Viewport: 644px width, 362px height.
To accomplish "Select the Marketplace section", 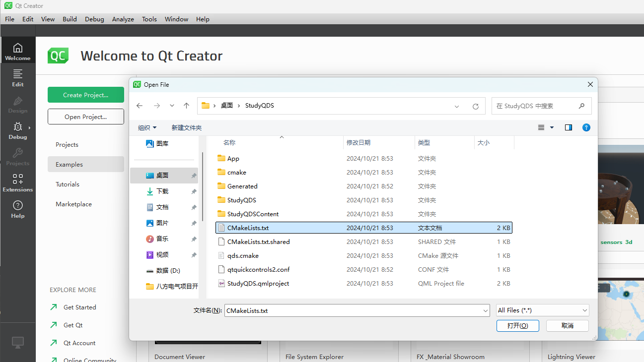I will (x=86, y=204).
